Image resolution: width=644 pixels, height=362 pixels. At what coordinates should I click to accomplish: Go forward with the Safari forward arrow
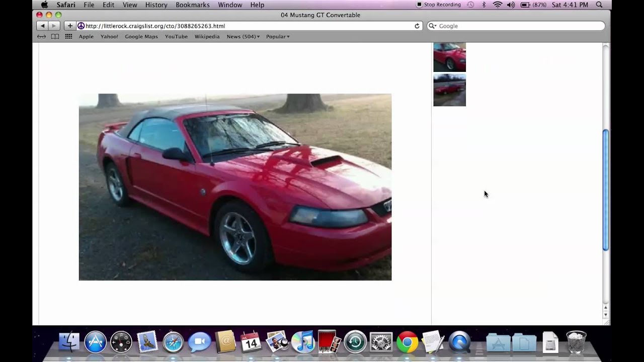[x=54, y=26]
